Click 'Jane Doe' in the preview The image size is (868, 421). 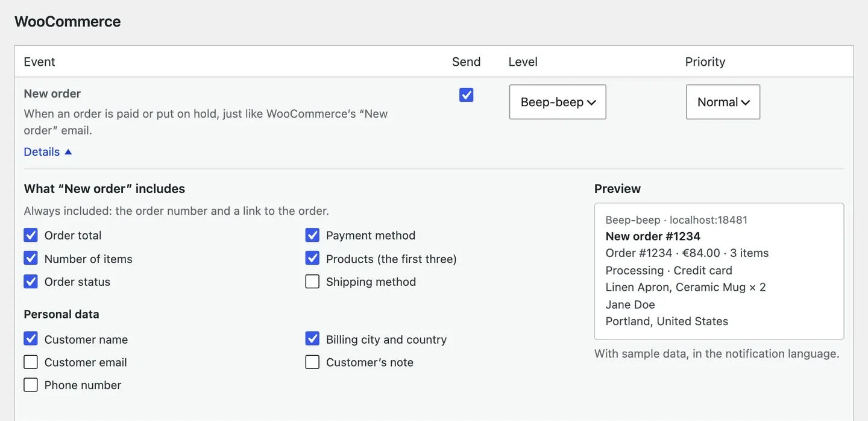point(630,305)
